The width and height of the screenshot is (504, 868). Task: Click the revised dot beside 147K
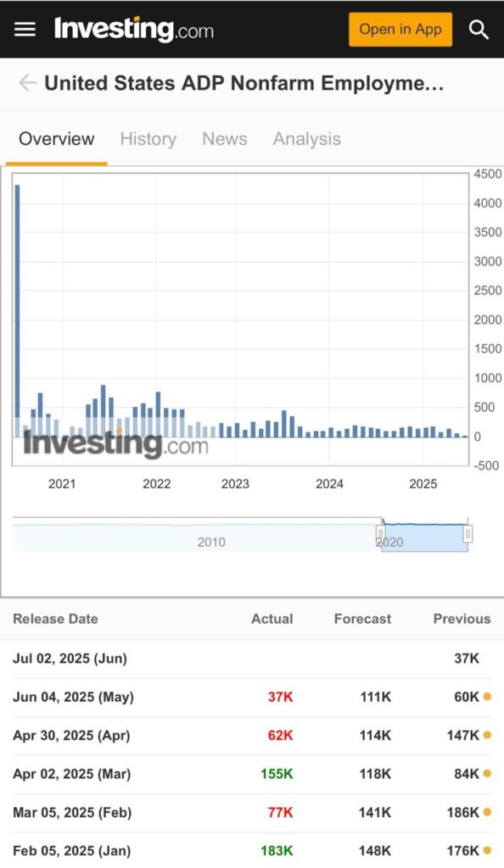[x=487, y=735]
